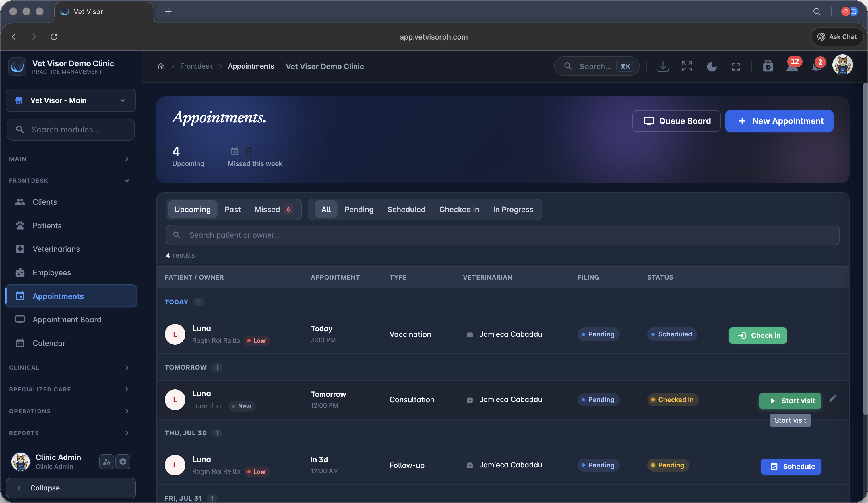Select Appointments in the sidebar
868x503 pixels.
point(71,296)
